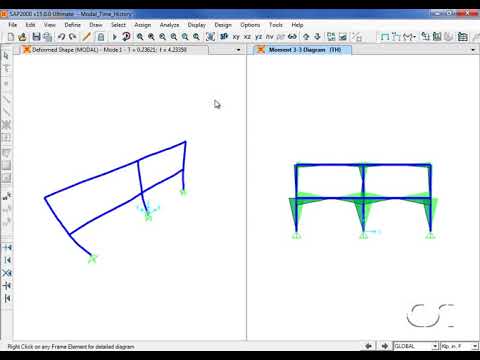The width and height of the screenshot is (480, 360).
Task: Open the Display menu
Action: point(197,25)
